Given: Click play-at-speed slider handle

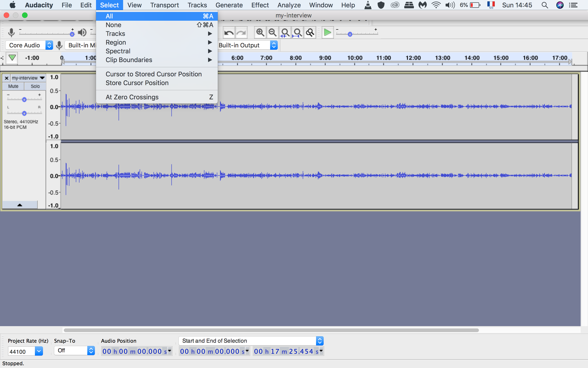Looking at the screenshot, I should (350, 34).
